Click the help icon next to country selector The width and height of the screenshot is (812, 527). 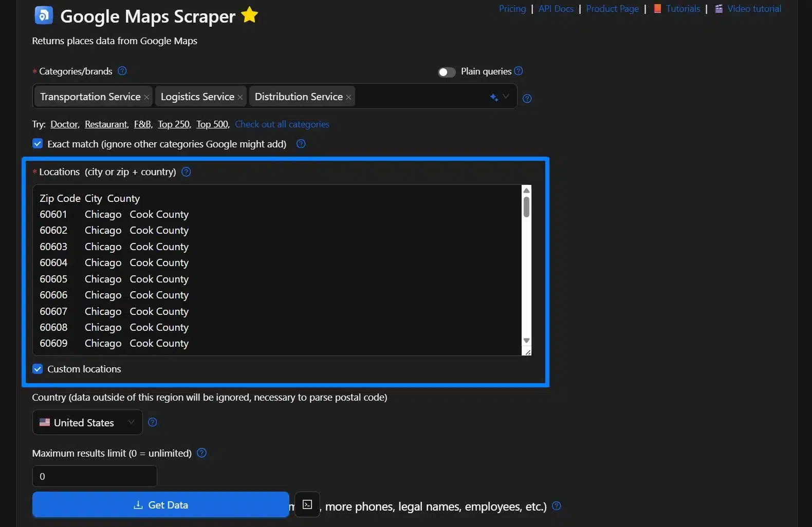click(x=153, y=422)
